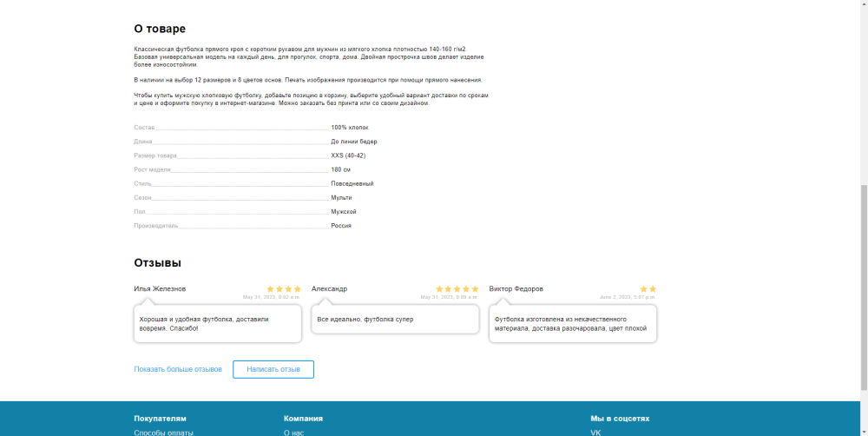Click Илья Железнов's review text bubble
This screenshot has height=436, width=868.
(x=217, y=324)
